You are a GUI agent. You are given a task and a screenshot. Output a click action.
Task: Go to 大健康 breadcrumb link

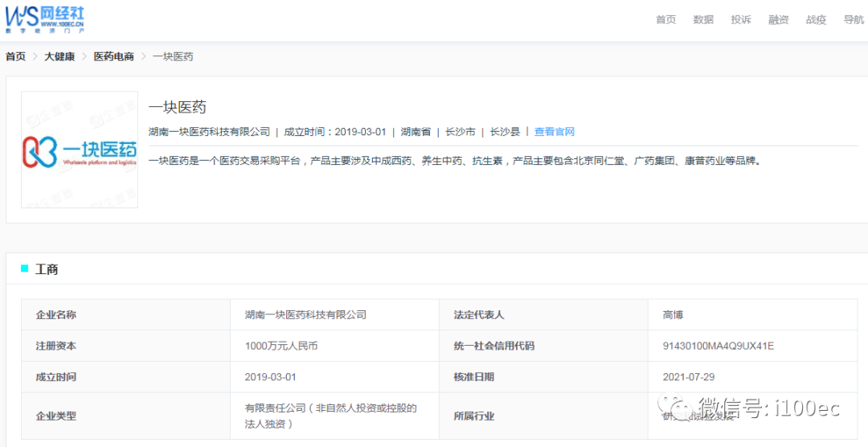[x=59, y=56]
